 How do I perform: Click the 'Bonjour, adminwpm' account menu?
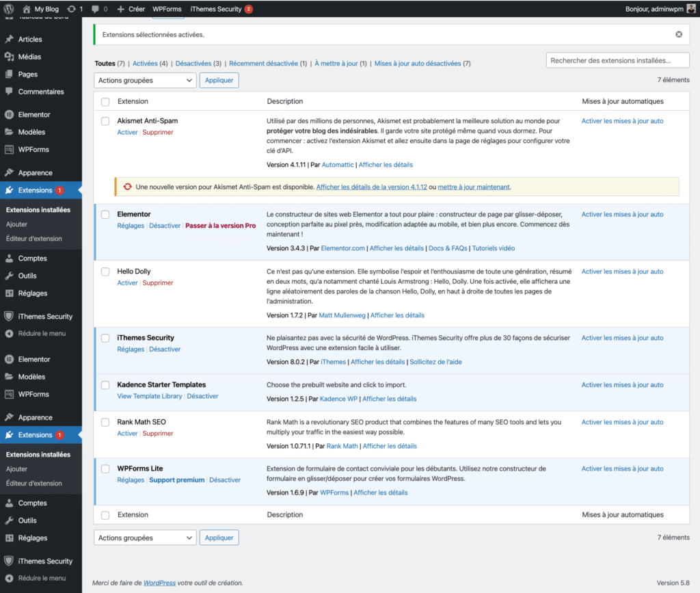click(x=660, y=9)
